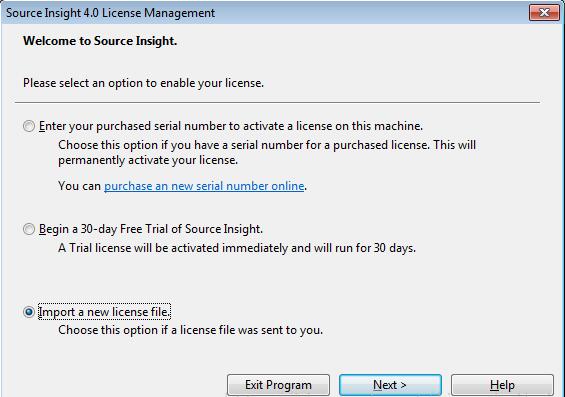Click the 'A Trial license will be activated' description
This screenshot has height=397, width=565.
point(237,248)
